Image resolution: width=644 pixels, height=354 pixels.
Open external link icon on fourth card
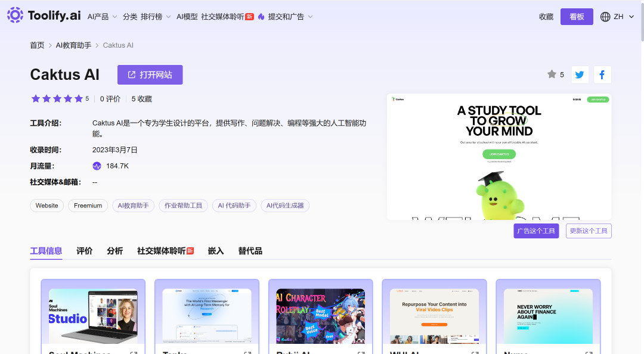pyautogui.click(x=475, y=353)
